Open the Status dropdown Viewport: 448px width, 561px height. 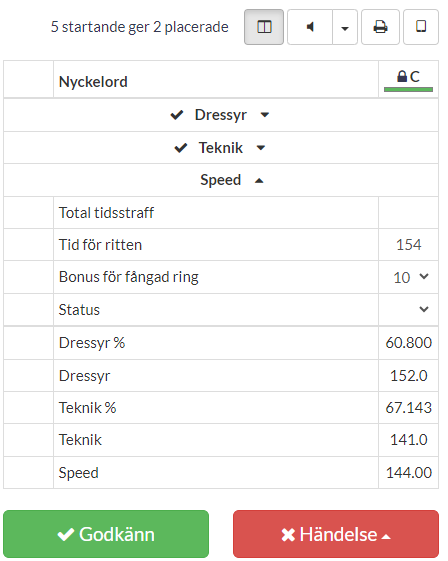point(409,309)
